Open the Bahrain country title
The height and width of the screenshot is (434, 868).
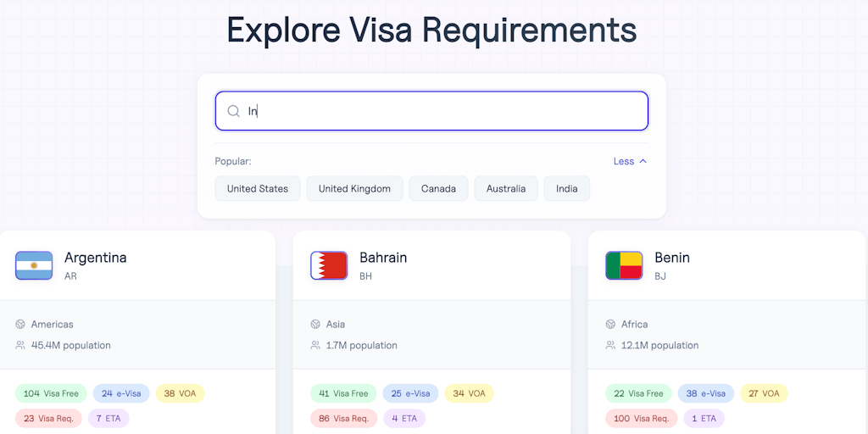(383, 258)
